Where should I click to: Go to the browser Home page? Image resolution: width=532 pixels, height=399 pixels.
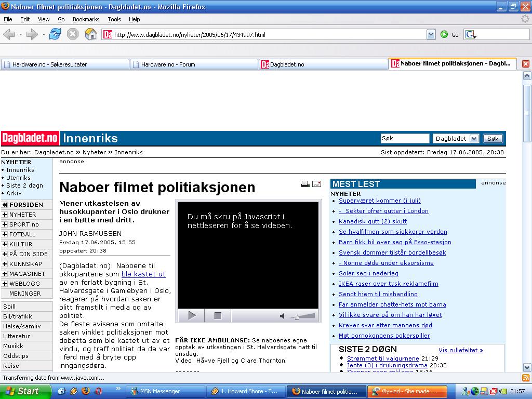pos(90,34)
